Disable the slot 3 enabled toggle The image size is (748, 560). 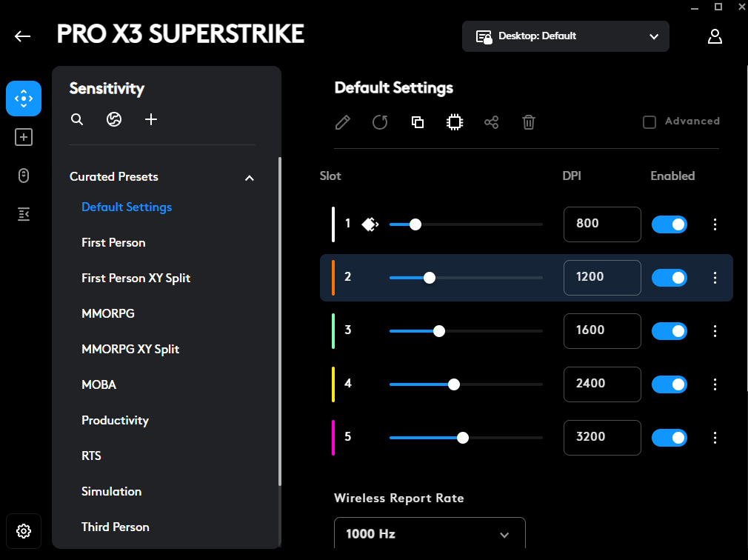(669, 331)
